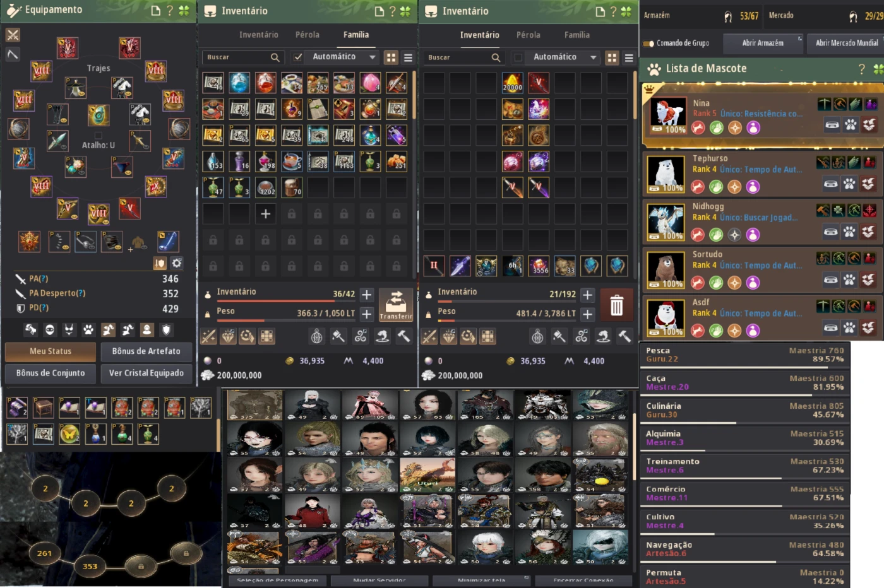This screenshot has width=884, height=588.
Task: Click the document icon in right Inventário header
Action: pos(600,11)
